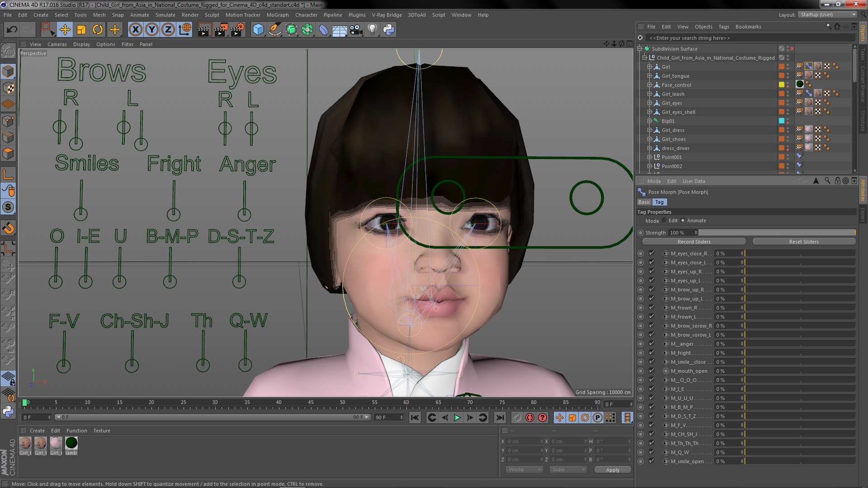868x488 pixels.
Task: Click the coordinate system icon
Action: [x=185, y=30]
